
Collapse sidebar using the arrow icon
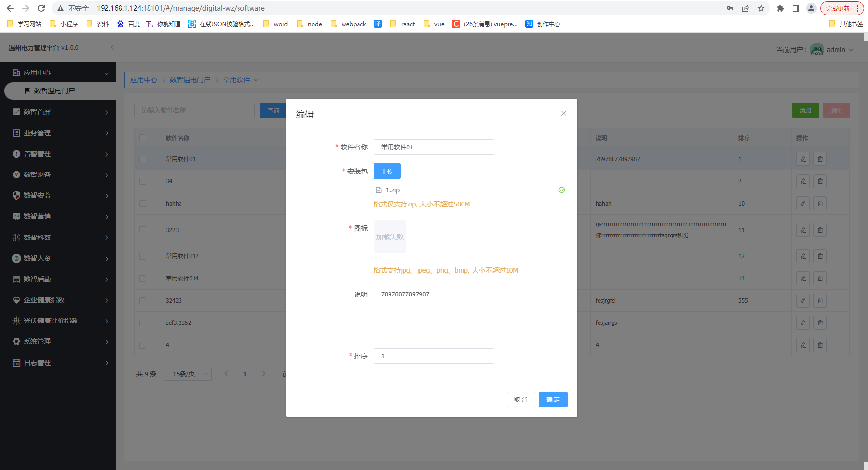pyautogui.click(x=112, y=47)
